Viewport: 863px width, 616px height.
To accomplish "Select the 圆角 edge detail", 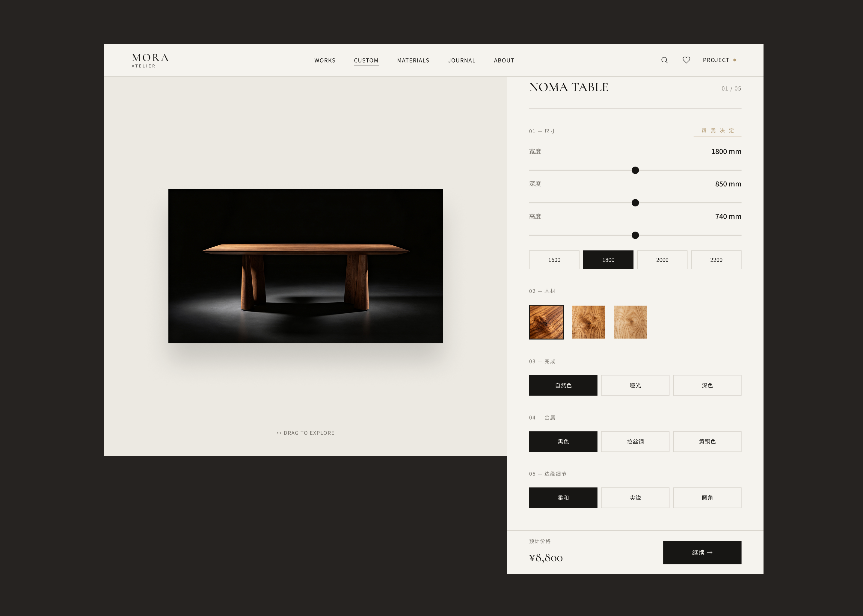I will pyautogui.click(x=707, y=498).
